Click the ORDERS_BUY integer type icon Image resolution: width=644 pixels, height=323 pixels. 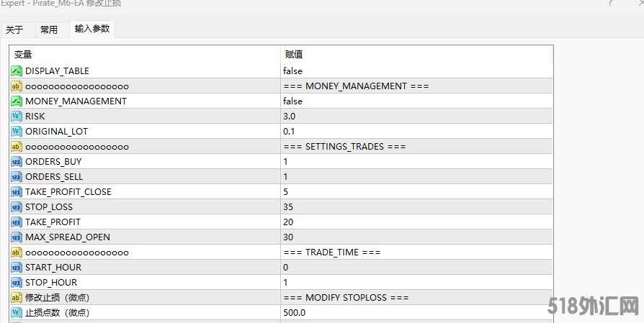[17, 161]
